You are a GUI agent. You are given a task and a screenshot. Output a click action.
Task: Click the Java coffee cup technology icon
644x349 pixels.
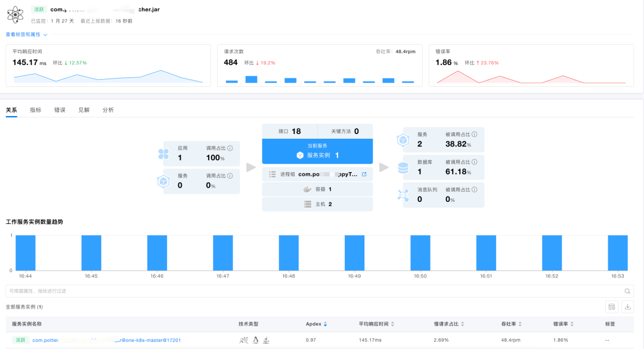click(x=265, y=340)
